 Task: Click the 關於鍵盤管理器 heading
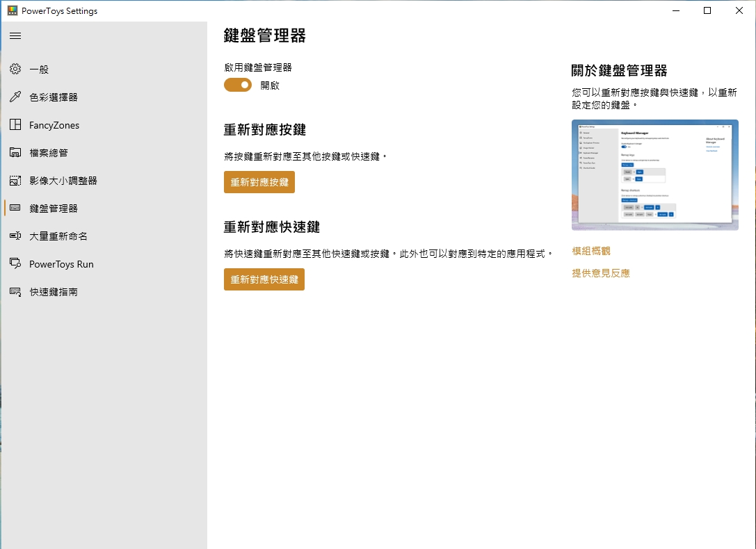tap(619, 71)
